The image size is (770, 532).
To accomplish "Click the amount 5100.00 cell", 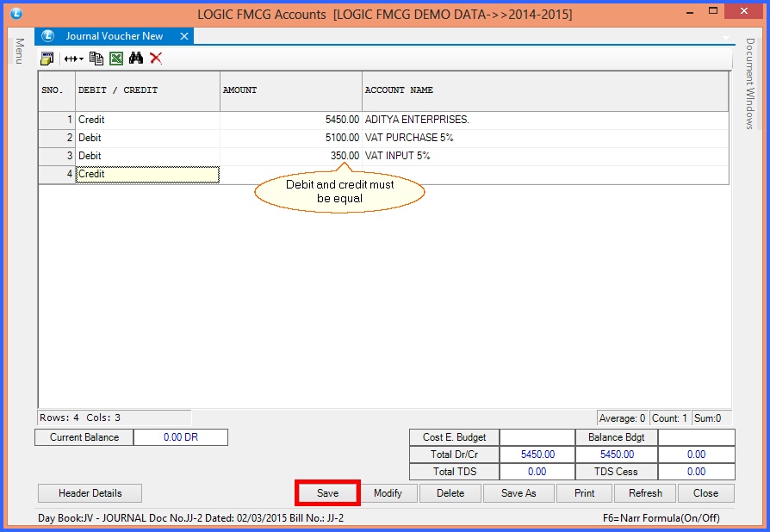I will (291, 138).
